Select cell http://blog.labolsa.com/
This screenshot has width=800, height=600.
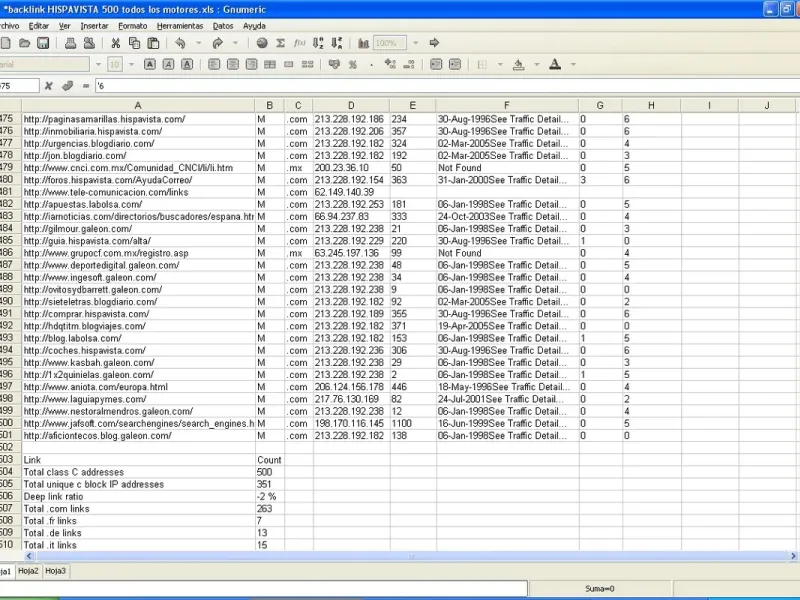(x=138, y=338)
